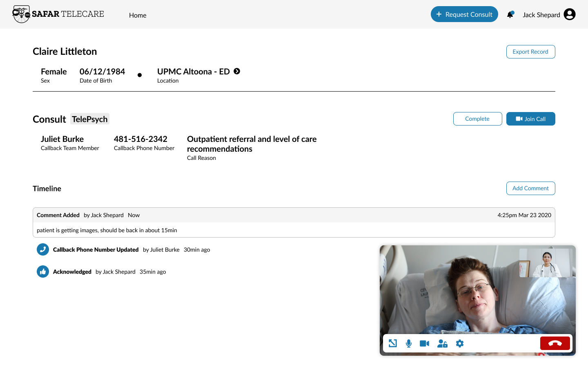Click the Jack Shepard profile avatar
Screen dimensions: 588x368
(569, 14)
